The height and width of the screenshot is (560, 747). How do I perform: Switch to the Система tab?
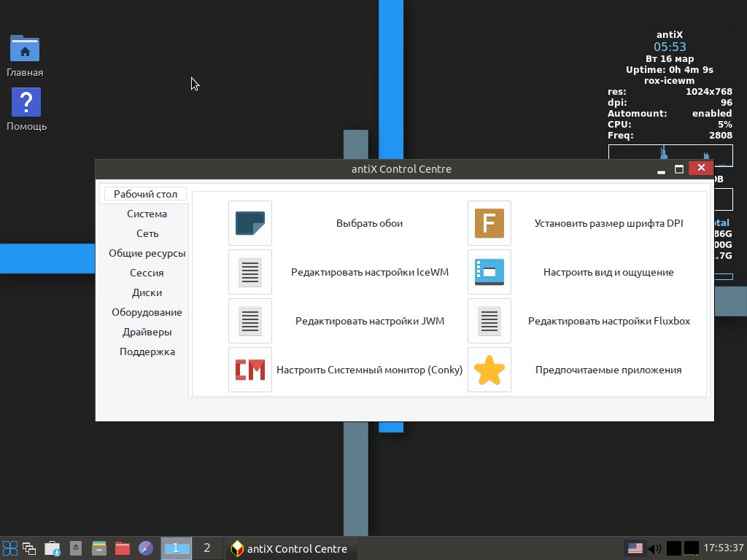coord(147,214)
